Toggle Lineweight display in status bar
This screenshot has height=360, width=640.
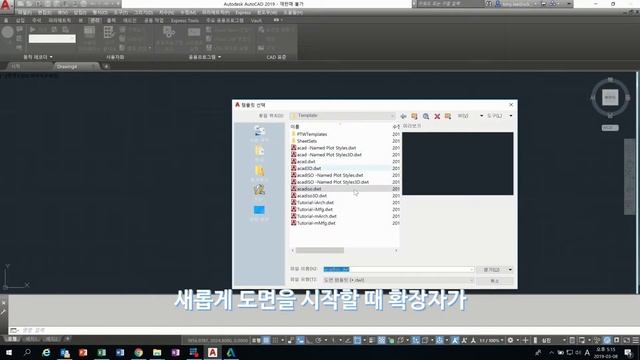372,340
